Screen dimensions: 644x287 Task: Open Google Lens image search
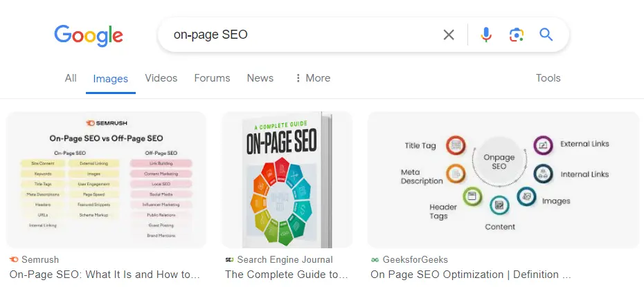coord(516,35)
